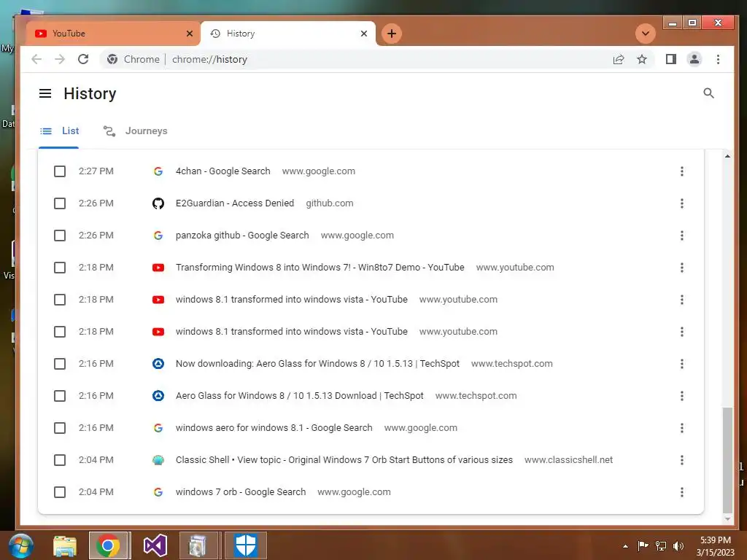
Task: Show hidden tray icons arrow
Action: point(625,546)
